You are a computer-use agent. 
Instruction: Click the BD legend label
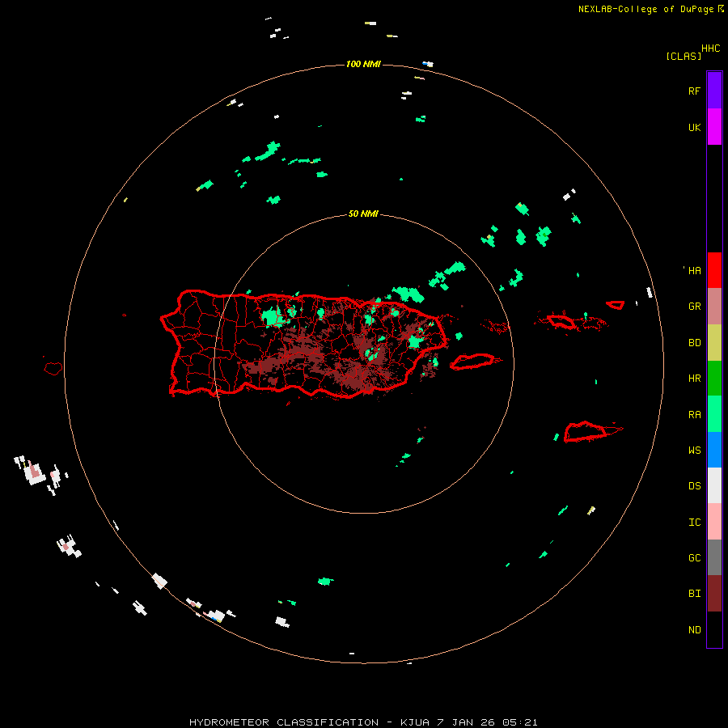694,343
